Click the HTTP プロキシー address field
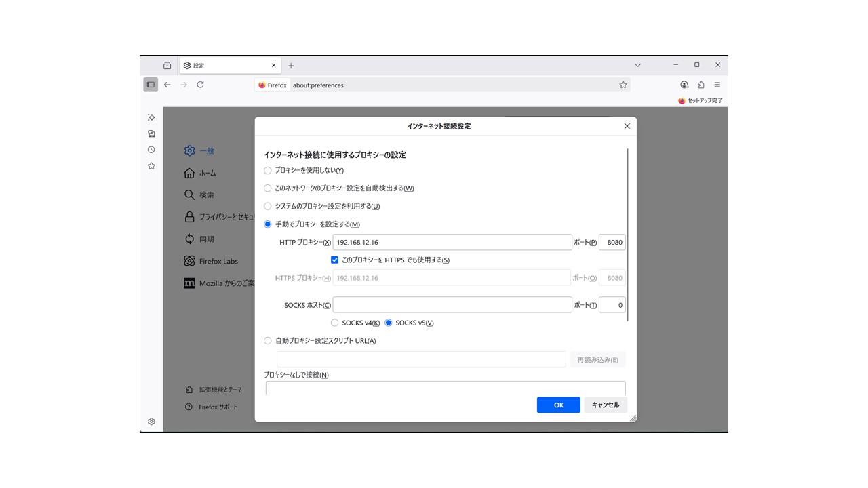 (452, 243)
